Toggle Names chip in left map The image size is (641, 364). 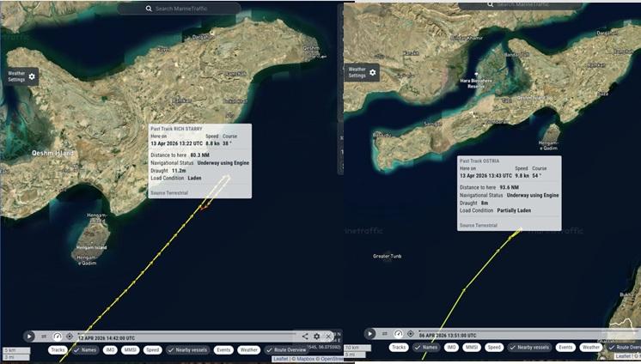point(84,349)
